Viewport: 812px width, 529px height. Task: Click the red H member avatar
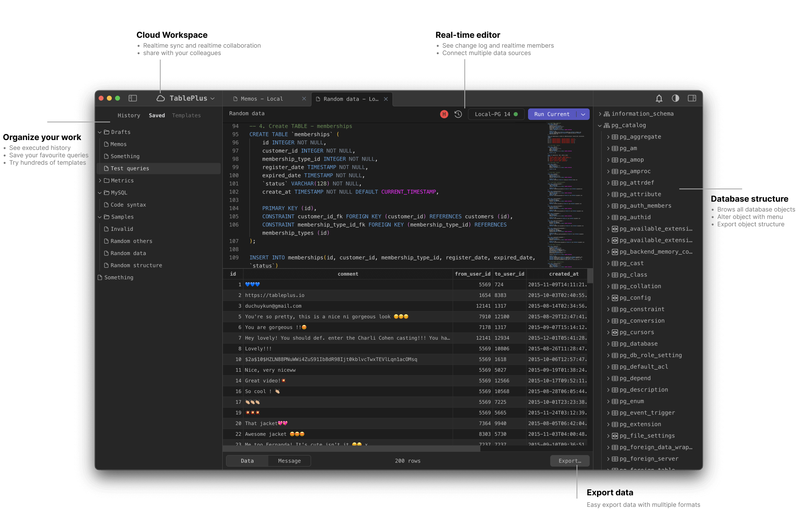pos(444,114)
